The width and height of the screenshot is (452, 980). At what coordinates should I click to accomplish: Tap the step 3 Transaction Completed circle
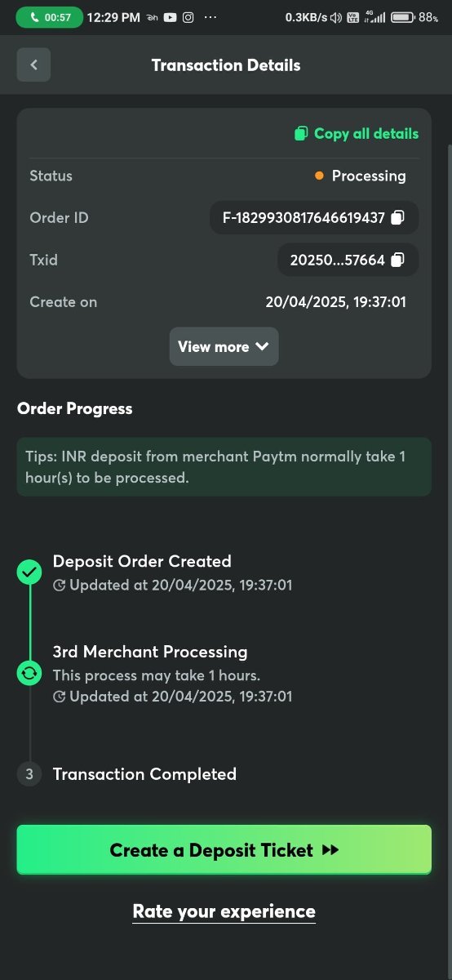click(x=29, y=774)
